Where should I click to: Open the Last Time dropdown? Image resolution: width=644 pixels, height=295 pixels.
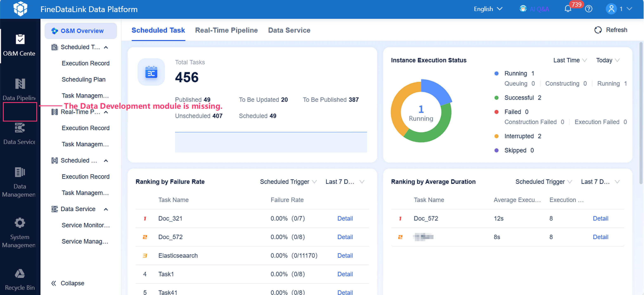pyautogui.click(x=570, y=60)
